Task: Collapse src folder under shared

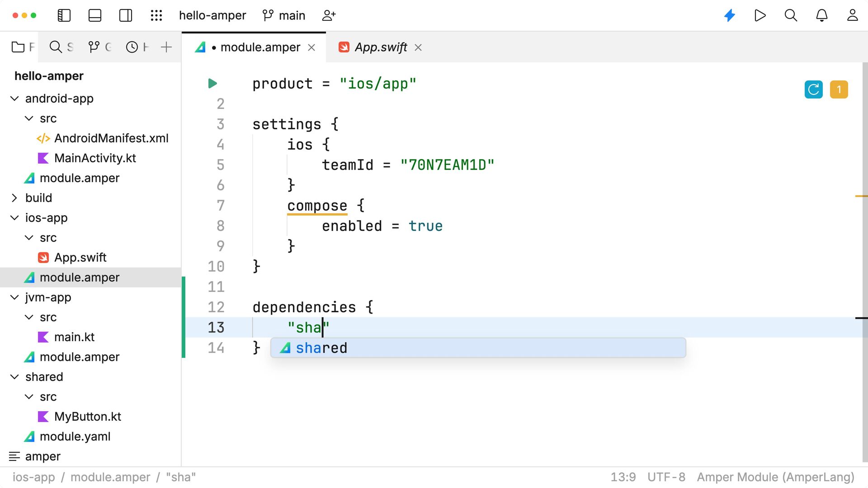Action: (29, 397)
